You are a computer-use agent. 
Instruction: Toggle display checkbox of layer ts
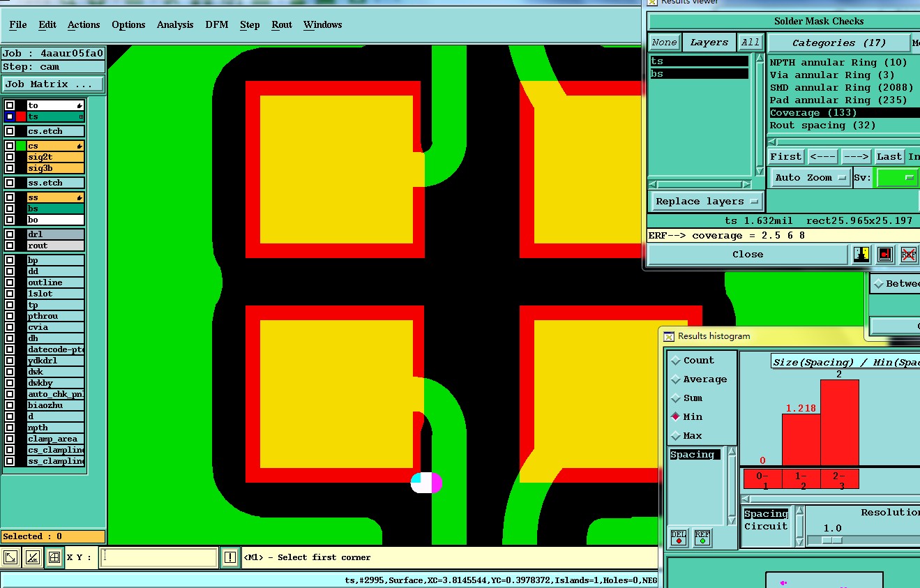click(x=10, y=116)
